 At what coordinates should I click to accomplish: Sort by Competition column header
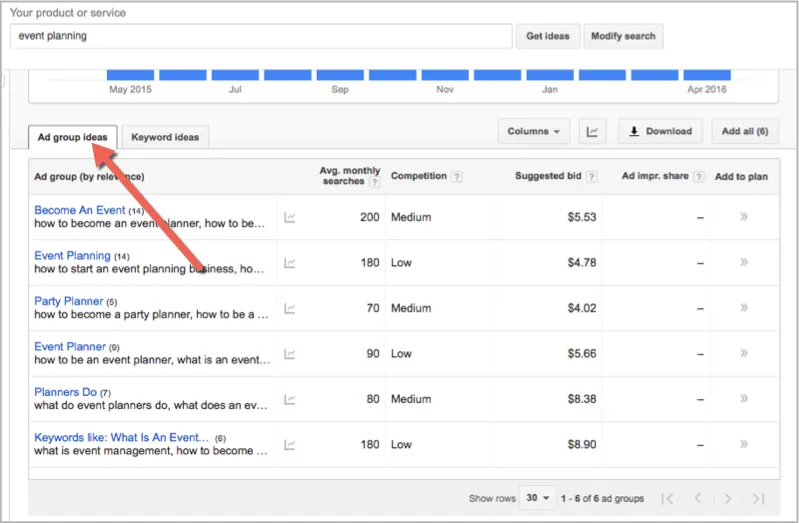click(x=418, y=176)
